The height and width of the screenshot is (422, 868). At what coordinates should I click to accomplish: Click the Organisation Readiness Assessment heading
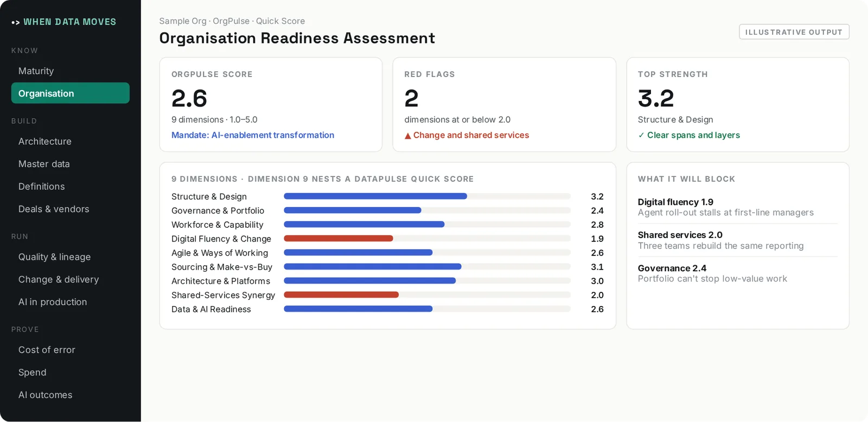[x=297, y=38]
